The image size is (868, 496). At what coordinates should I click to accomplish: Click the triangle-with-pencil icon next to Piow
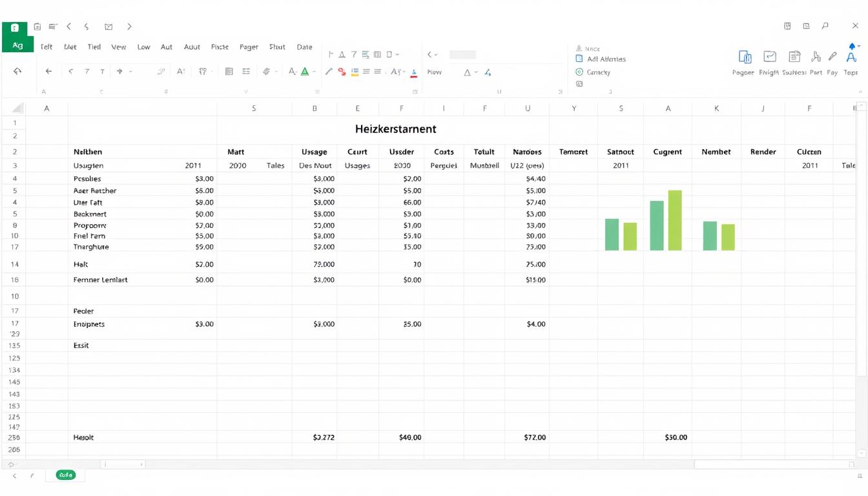point(488,72)
